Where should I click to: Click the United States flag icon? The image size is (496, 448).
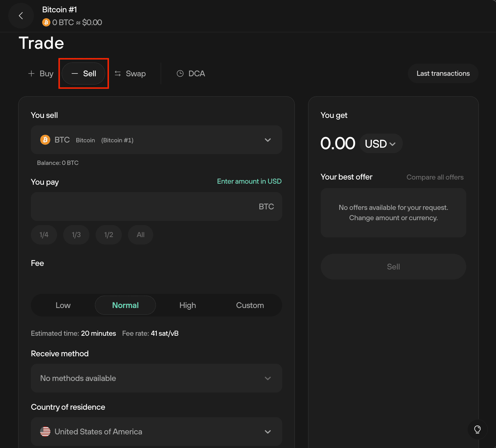click(45, 432)
